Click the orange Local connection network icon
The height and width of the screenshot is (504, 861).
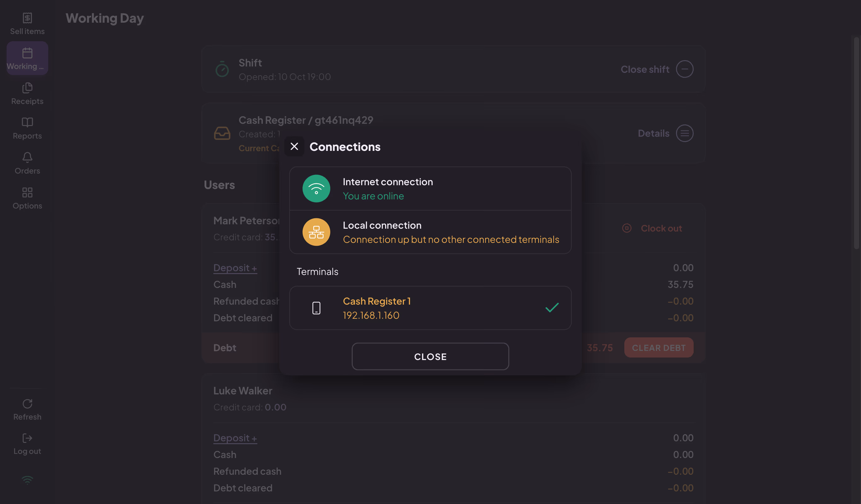click(316, 232)
